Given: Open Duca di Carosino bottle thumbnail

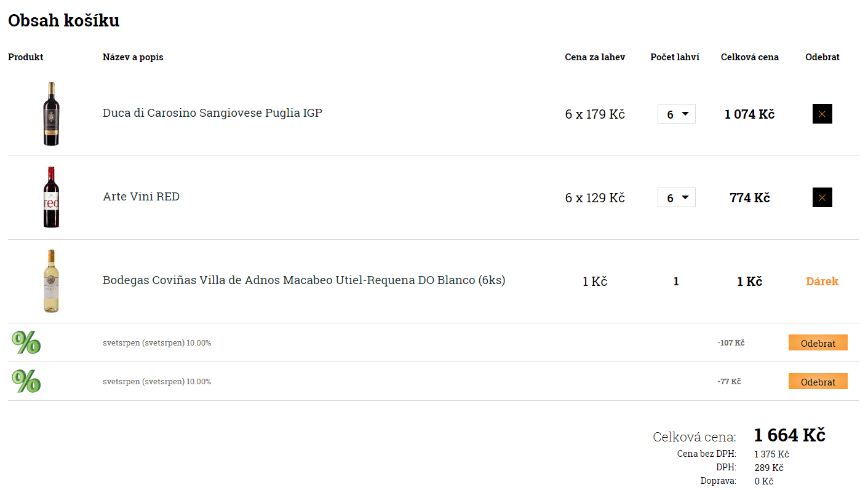Looking at the screenshot, I should tap(52, 114).
